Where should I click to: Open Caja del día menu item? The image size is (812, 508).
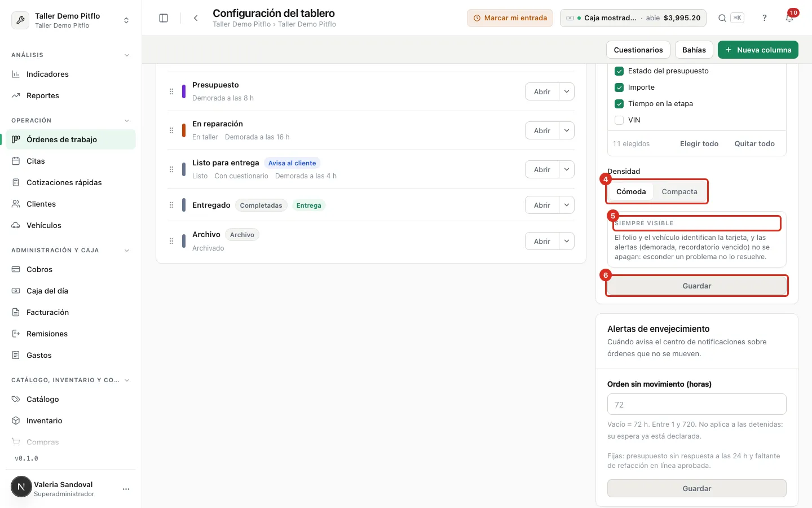(x=71, y=291)
